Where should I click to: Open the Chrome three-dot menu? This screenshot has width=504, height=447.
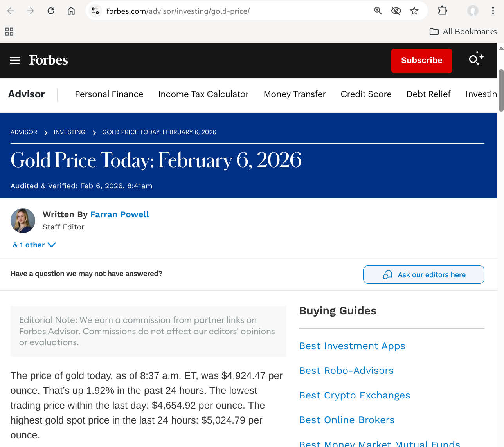point(493,11)
